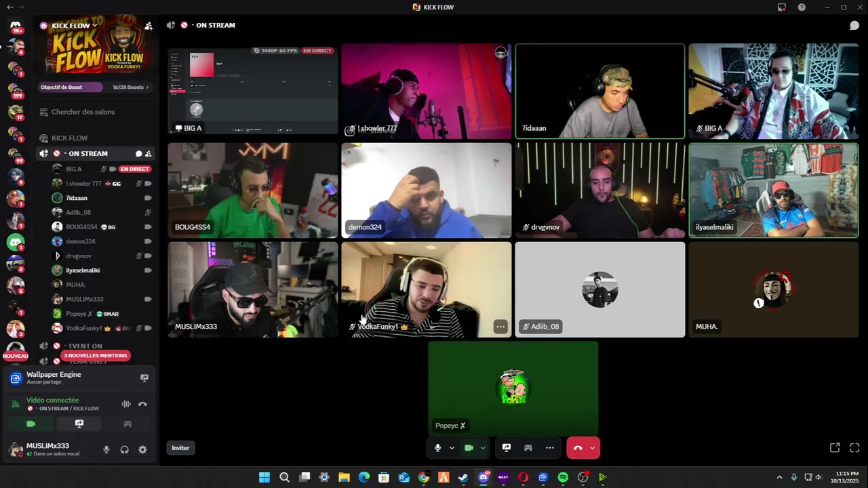Open Spotify in the taskbar
Viewport: 868px width, 488px height.
coord(563,477)
